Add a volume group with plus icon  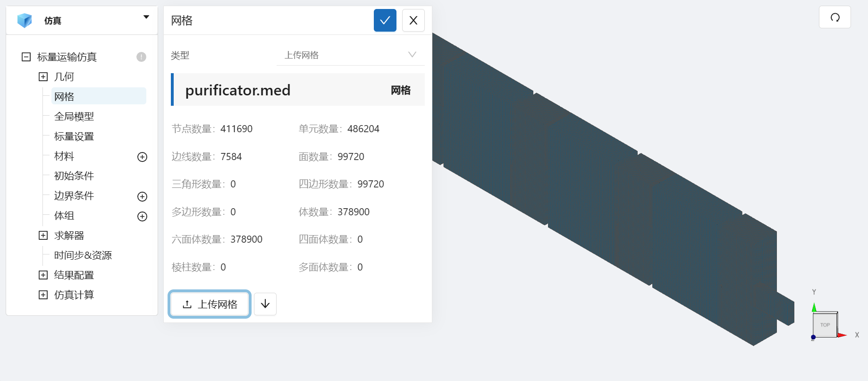pyautogui.click(x=142, y=217)
